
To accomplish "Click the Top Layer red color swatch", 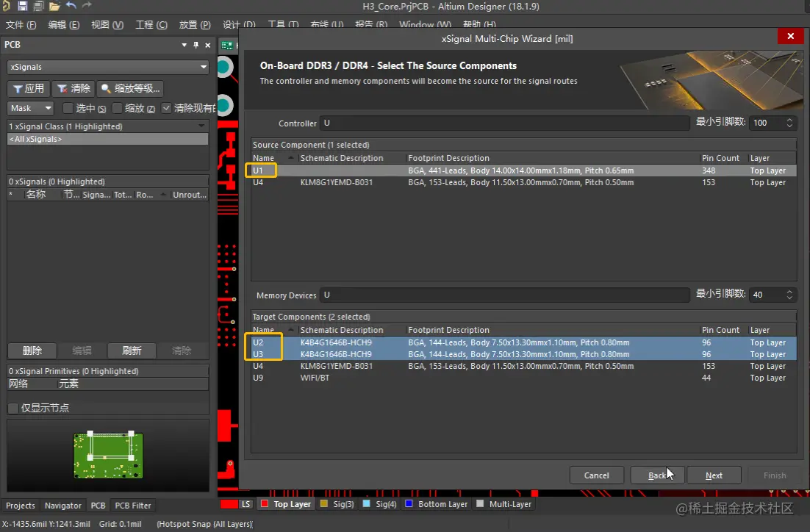I will 265,503.
